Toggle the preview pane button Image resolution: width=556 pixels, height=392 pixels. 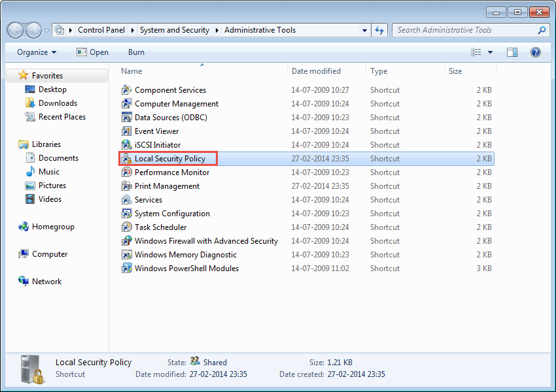click(x=512, y=52)
